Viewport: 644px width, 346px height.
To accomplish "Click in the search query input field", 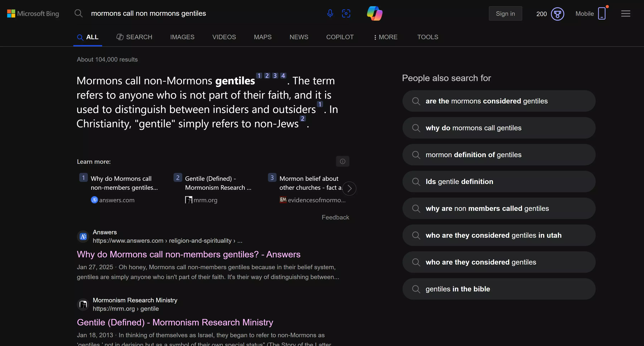I will click(x=205, y=13).
